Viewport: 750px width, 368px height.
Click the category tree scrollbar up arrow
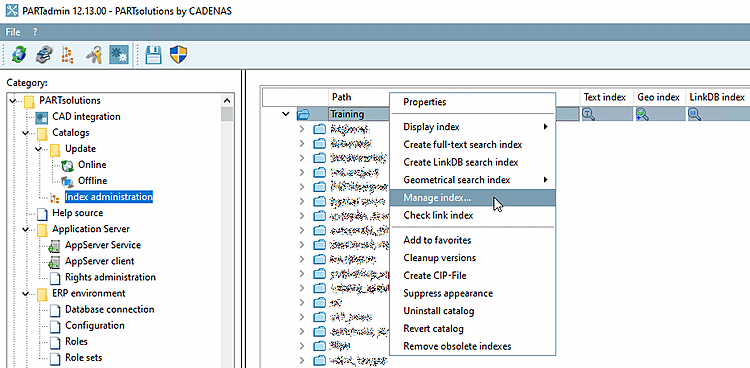pyautogui.click(x=227, y=100)
